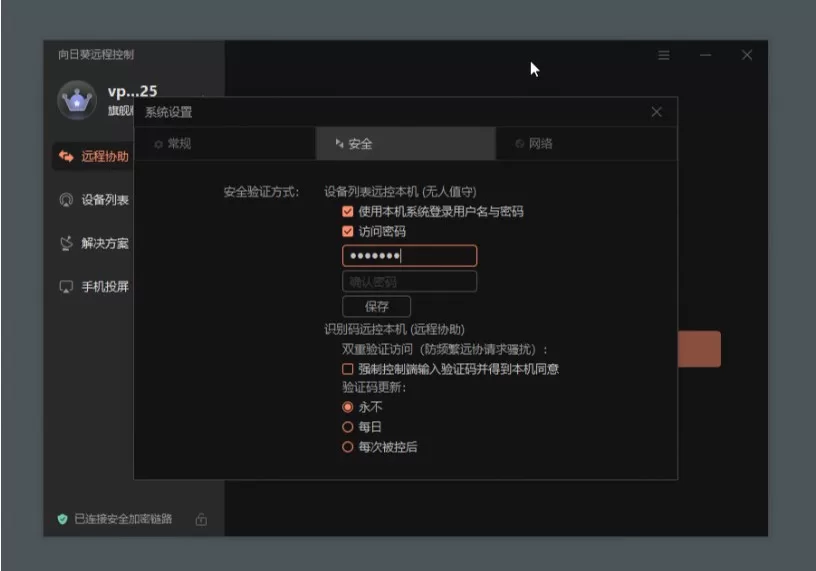Click the 向日葵远程控制 title text
816x571 pixels.
click(x=96, y=55)
